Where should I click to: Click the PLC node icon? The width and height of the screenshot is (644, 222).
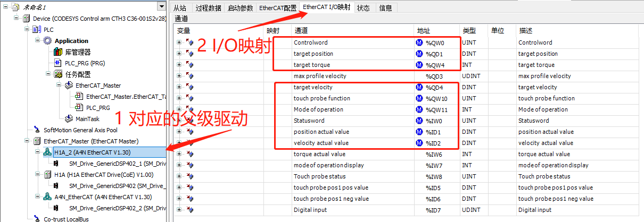pos(37,29)
